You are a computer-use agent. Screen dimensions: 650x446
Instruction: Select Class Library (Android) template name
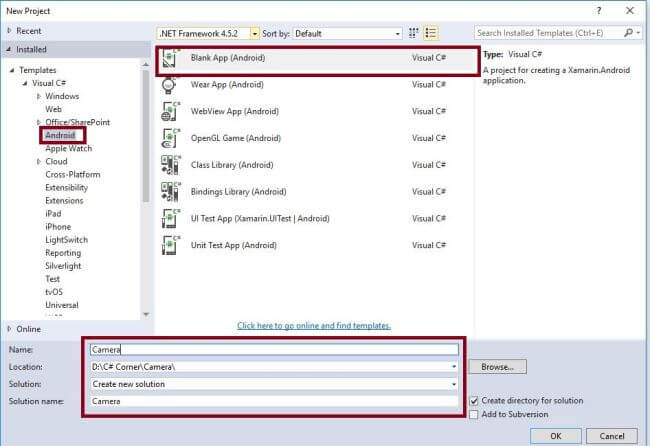pos(232,165)
